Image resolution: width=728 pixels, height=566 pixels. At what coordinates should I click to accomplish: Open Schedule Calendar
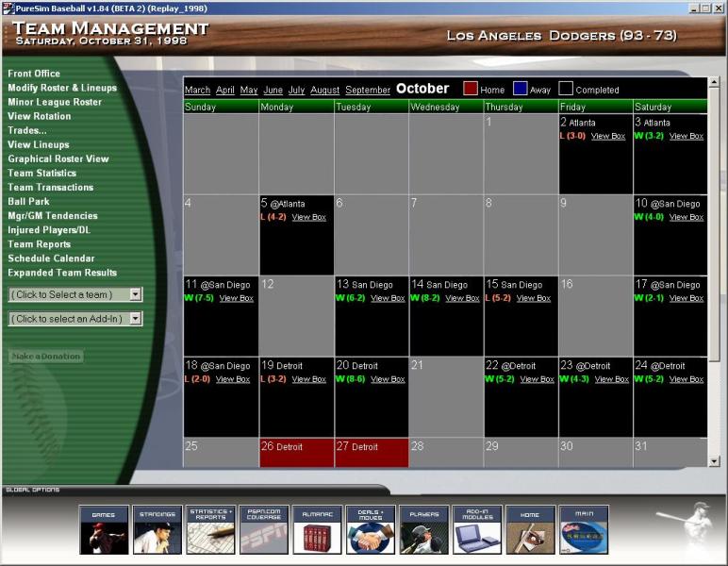coord(51,258)
